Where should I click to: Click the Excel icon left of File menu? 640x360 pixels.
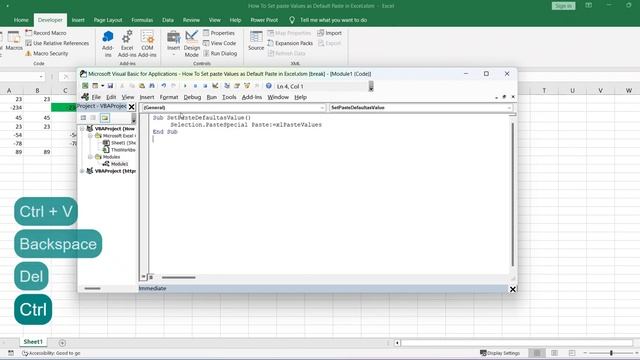point(85,97)
